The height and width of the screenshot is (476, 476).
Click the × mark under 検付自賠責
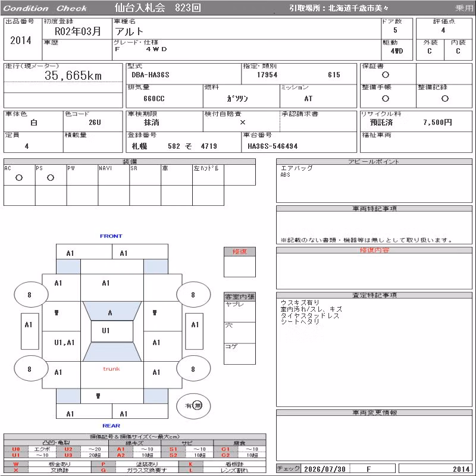[x=242, y=123]
